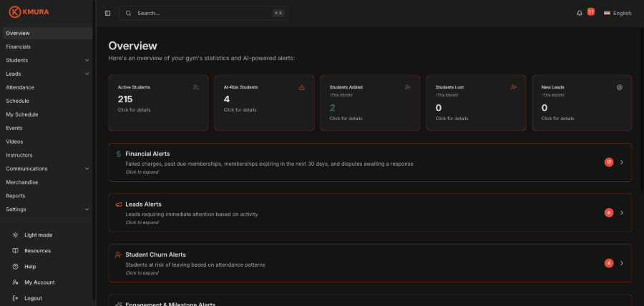Click the sidebar vertical scrollbar

pyautogui.click(x=94, y=149)
